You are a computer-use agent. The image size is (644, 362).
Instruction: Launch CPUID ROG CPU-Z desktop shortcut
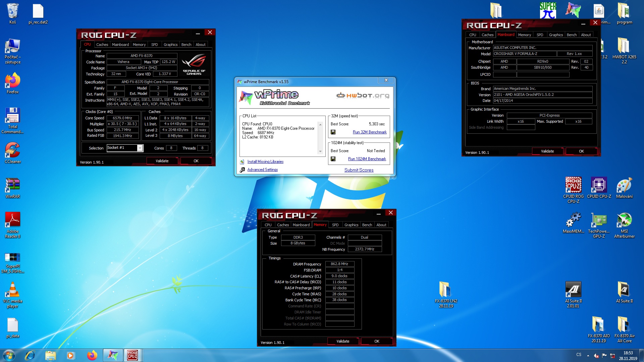573,190
